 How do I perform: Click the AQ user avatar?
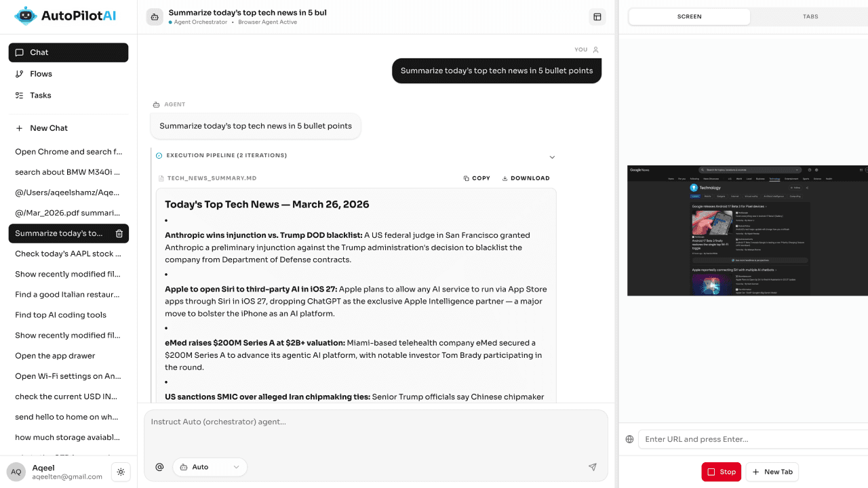point(16,472)
